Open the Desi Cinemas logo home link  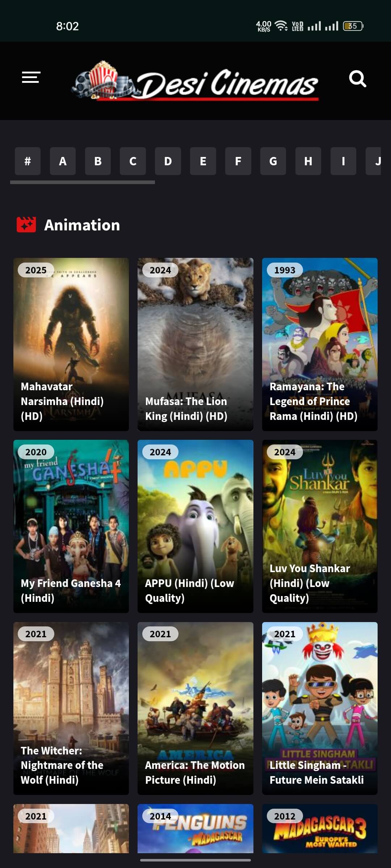click(x=195, y=81)
